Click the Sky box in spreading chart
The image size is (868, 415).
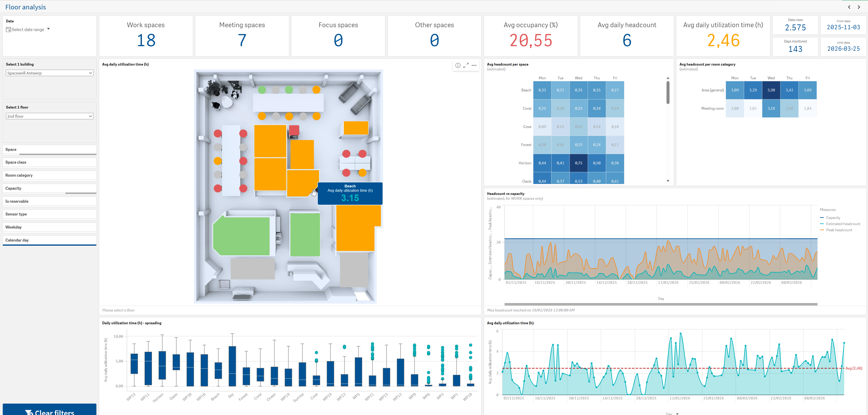pos(232,366)
